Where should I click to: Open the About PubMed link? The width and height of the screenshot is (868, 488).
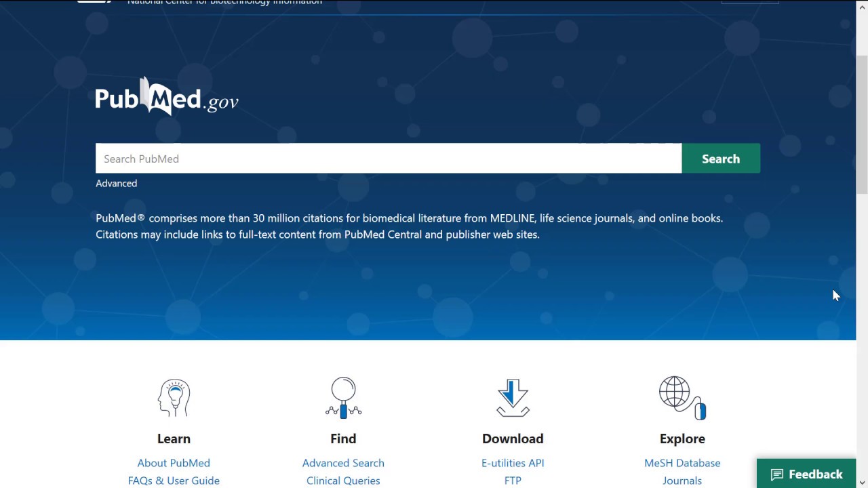174,463
